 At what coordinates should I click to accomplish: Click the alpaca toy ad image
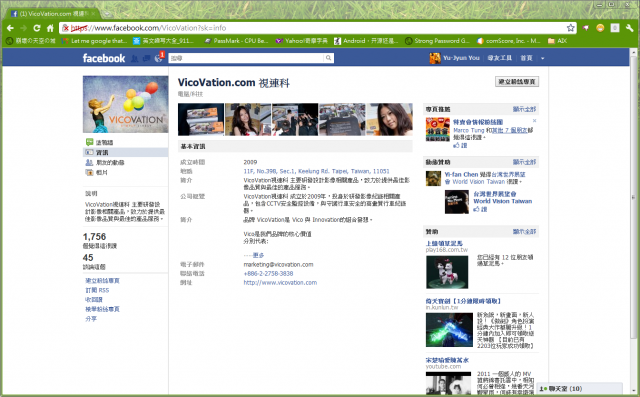[447, 272]
